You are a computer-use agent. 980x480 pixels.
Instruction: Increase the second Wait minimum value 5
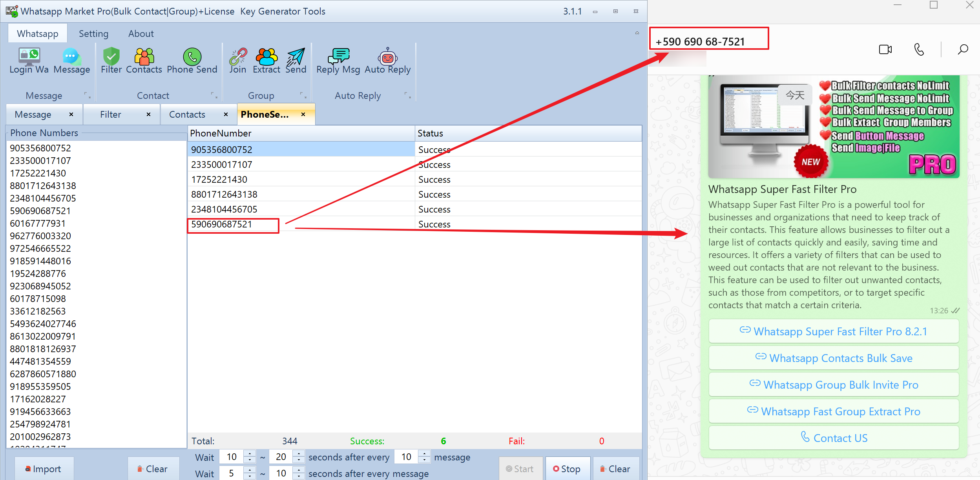[x=250, y=470]
